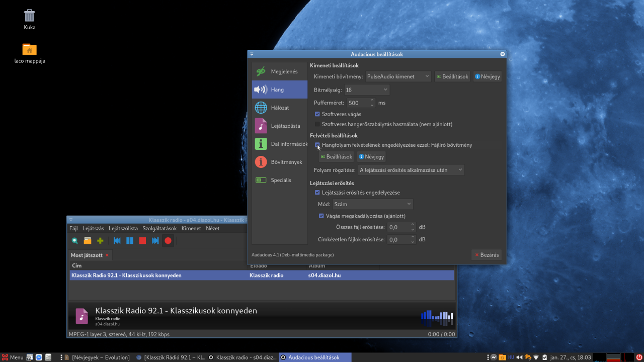Increase Pufferméret with up arrow
The height and width of the screenshot is (362, 644).
372,100
